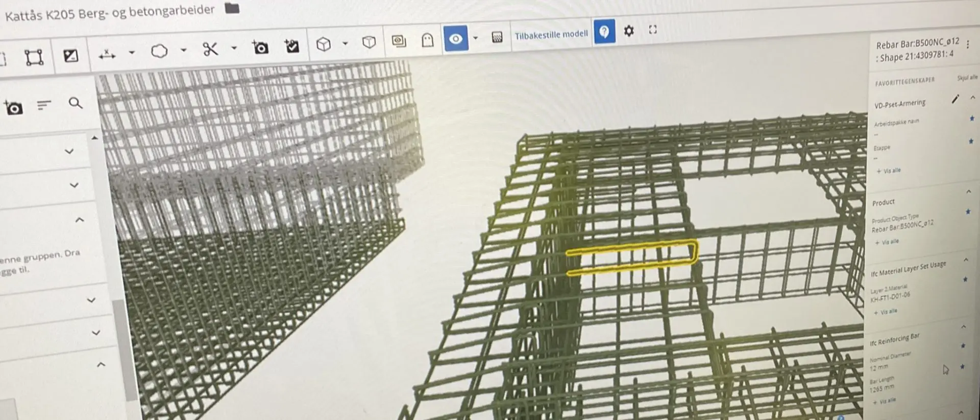Viewport: 980px width, 420px height.
Task: Collapse the Product property section
Action: pyautogui.click(x=969, y=192)
